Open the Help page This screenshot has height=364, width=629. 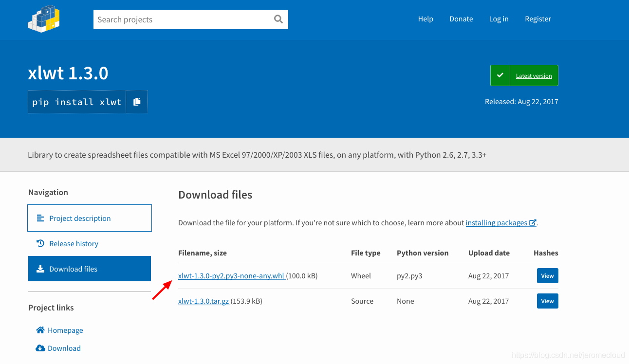425,19
